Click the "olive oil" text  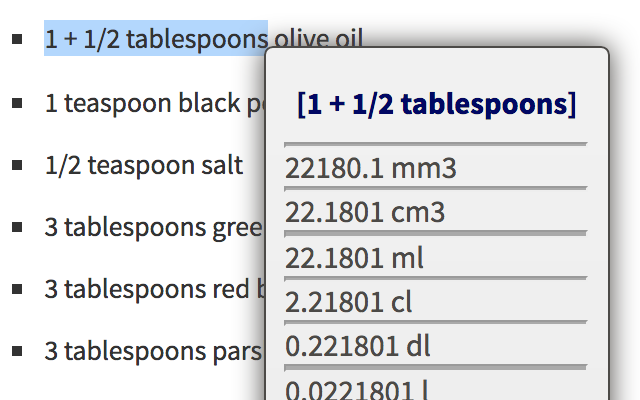click(318, 38)
